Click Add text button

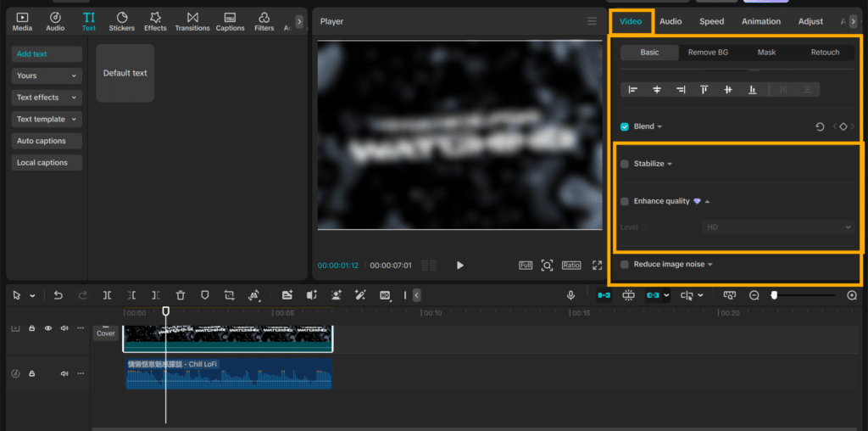[x=47, y=54]
